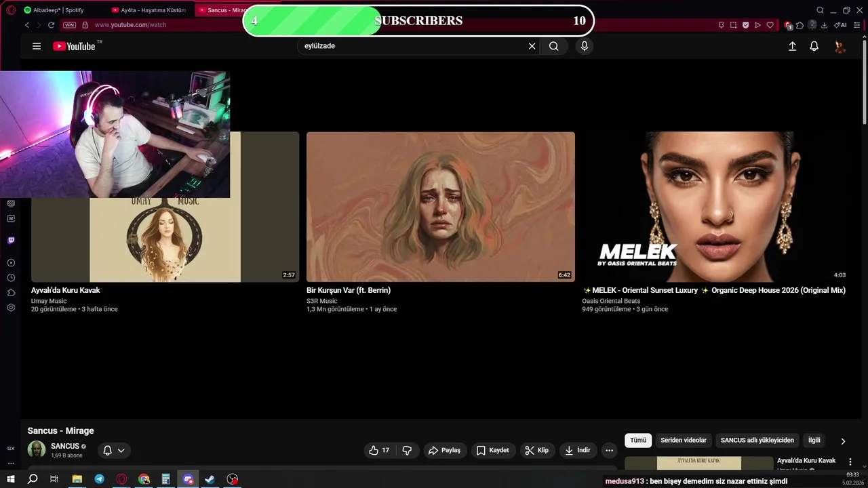
Task: Select the İlgili filter chip
Action: pyautogui.click(x=814, y=441)
